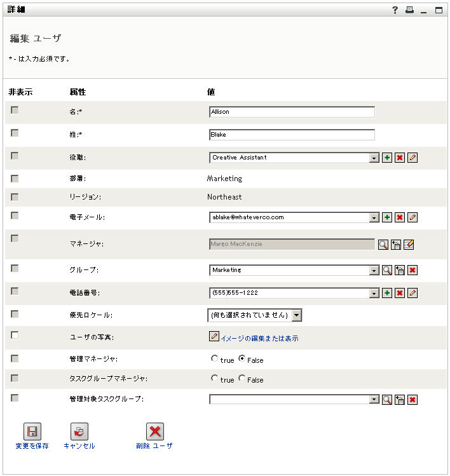Screen dimensions: 450x476
Task: Select False for 管理マネージャ
Action: tap(242, 358)
